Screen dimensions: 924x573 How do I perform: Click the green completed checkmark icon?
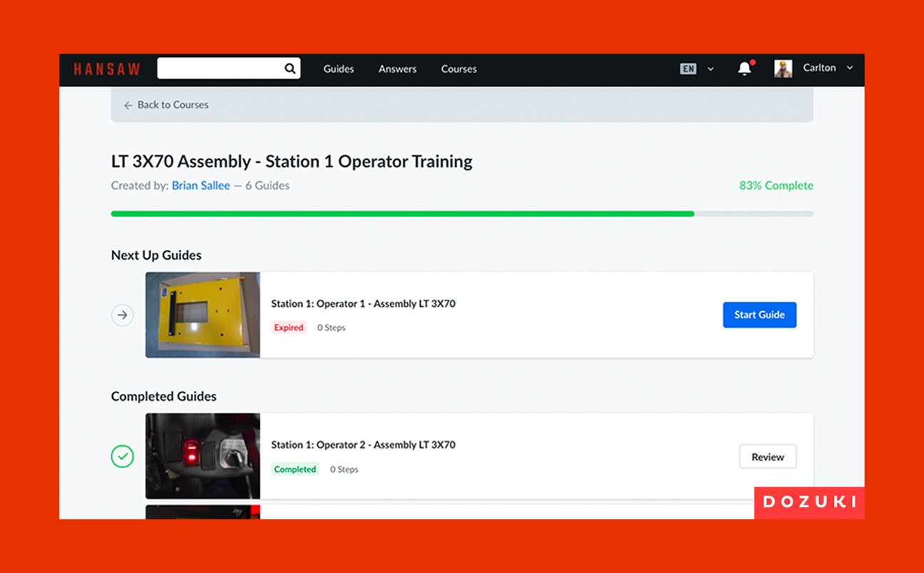click(122, 457)
